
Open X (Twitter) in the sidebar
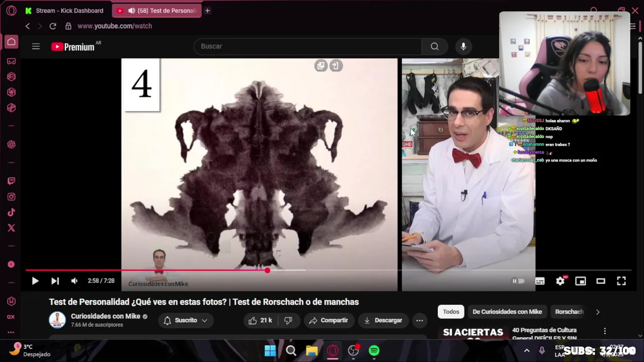coord(11,228)
